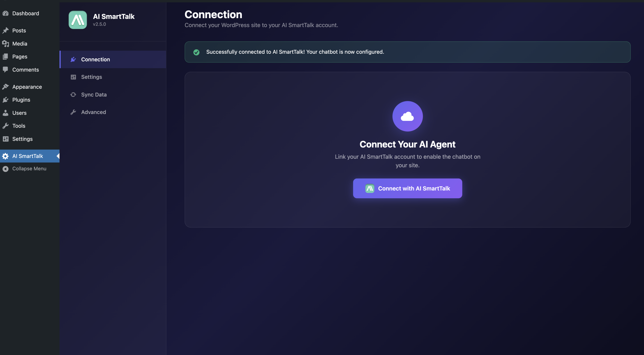Viewport: 644px width, 355px height.
Task: Open the Dashboard menu entry
Action: [26, 13]
